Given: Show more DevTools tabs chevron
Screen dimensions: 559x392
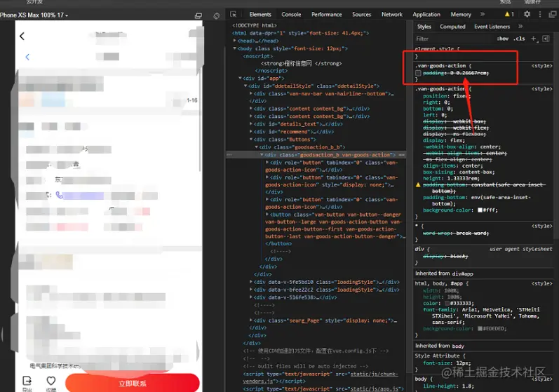Looking at the screenshot, I should click(483, 14).
